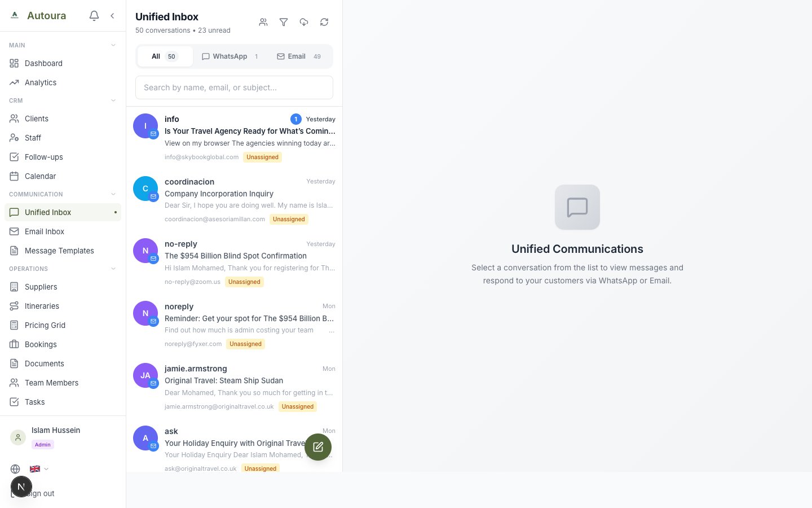Click the 50 conversations 23 unread summary
The height and width of the screenshot is (508, 812).
pyautogui.click(x=183, y=30)
